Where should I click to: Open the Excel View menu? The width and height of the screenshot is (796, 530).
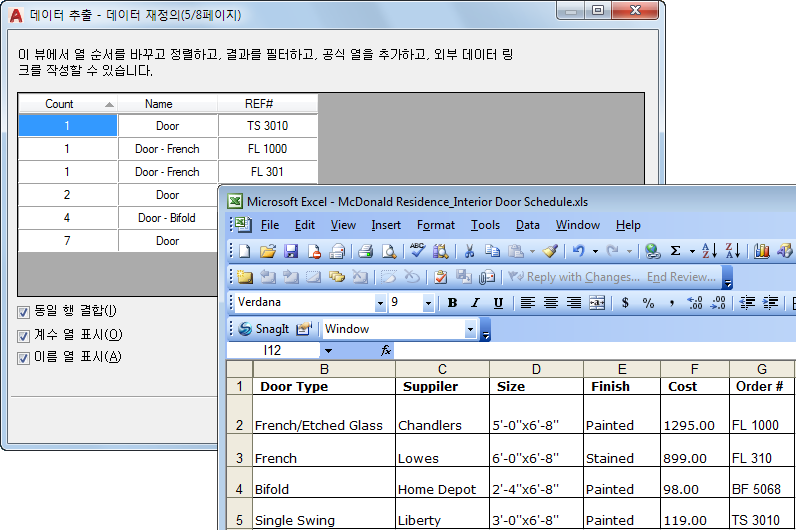[343, 225]
